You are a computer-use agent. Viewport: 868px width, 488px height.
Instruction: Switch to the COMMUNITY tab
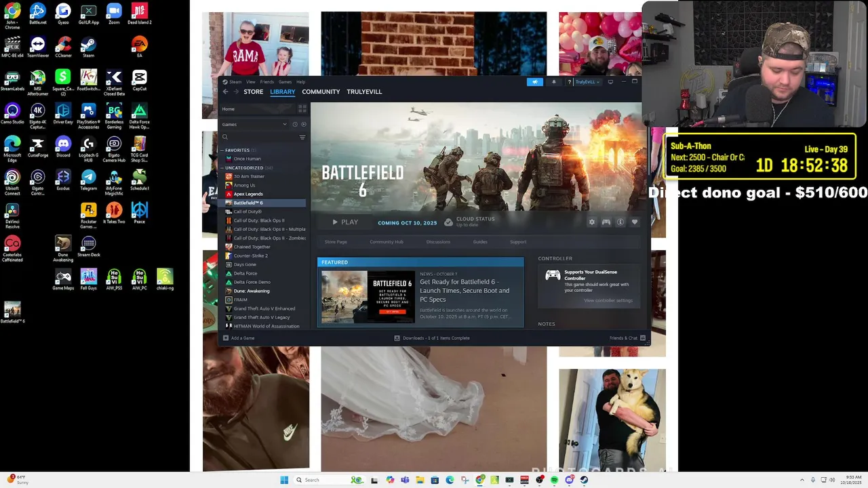click(321, 91)
